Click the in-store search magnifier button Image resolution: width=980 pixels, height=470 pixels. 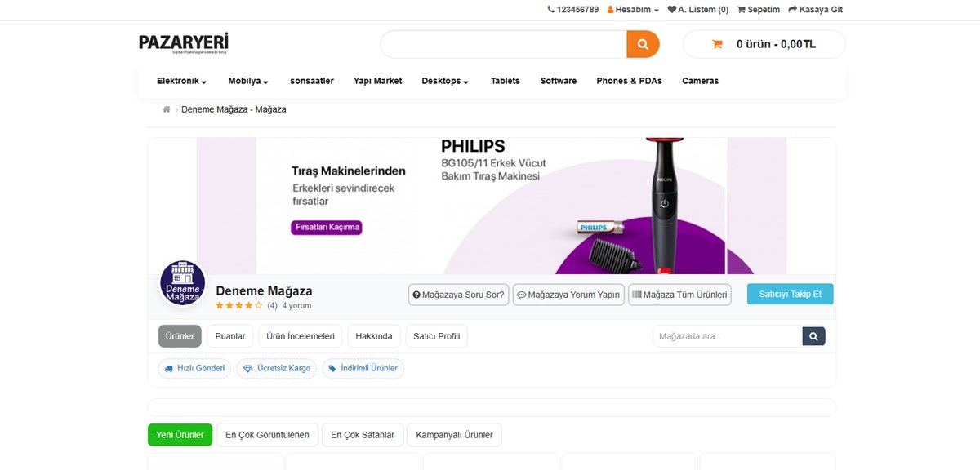click(813, 336)
